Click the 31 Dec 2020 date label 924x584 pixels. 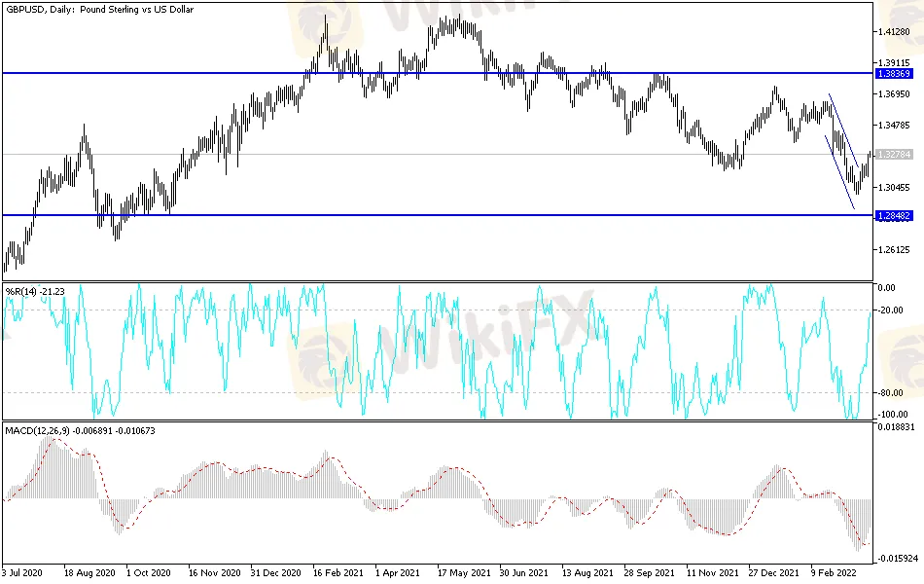click(276, 572)
